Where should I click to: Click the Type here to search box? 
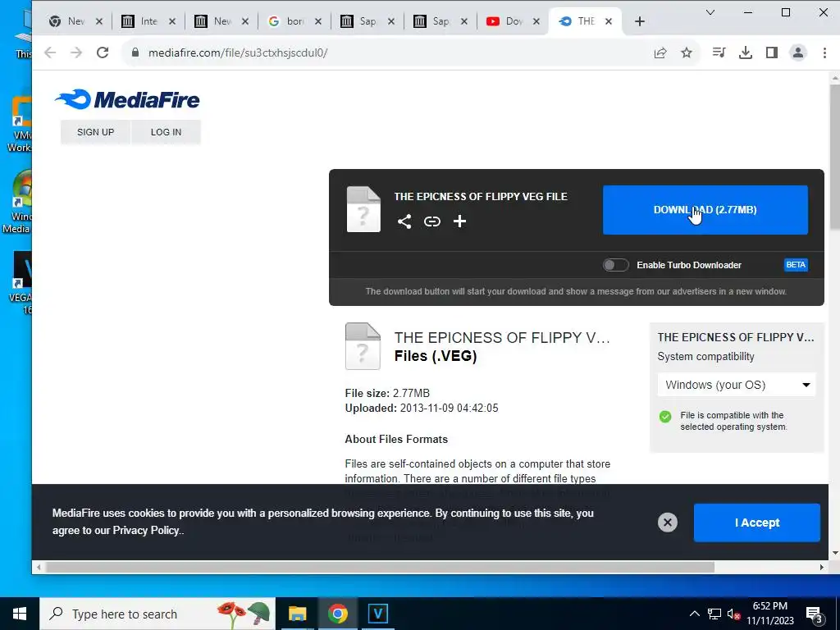tap(157, 614)
